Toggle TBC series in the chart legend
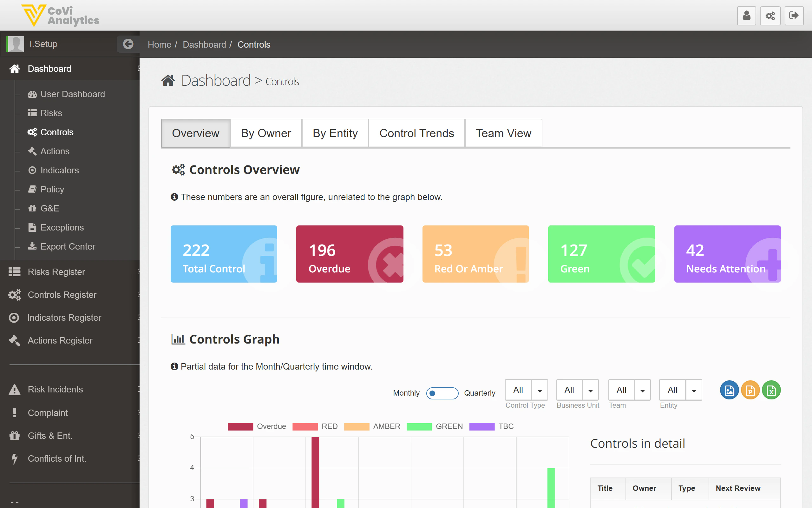This screenshot has width=812, height=508. tap(492, 426)
